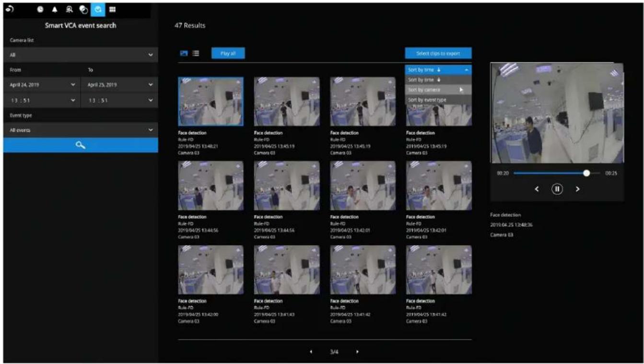Viewport: 644px width, 364px height.
Task: Choose Sort by event type option
Action: [438, 100]
